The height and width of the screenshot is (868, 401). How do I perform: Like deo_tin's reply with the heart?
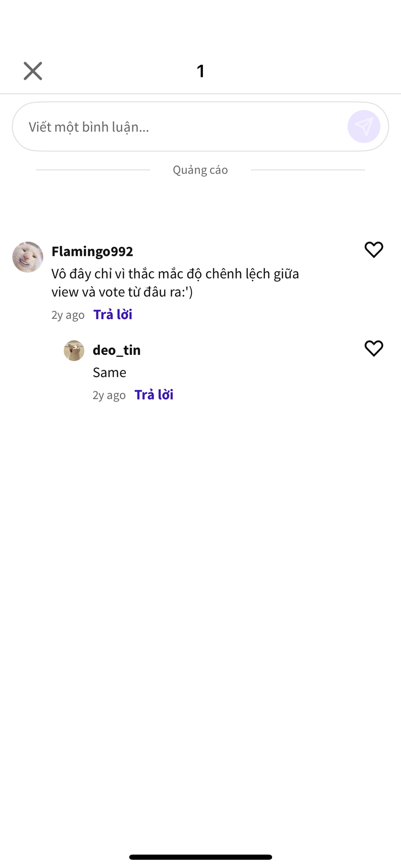point(374,349)
